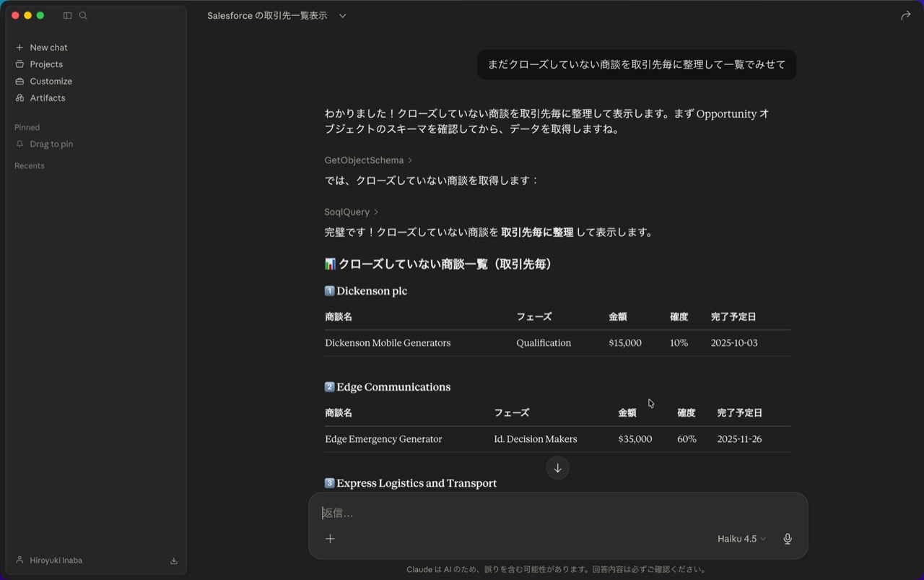Start a New chat

(x=48, y=47)
